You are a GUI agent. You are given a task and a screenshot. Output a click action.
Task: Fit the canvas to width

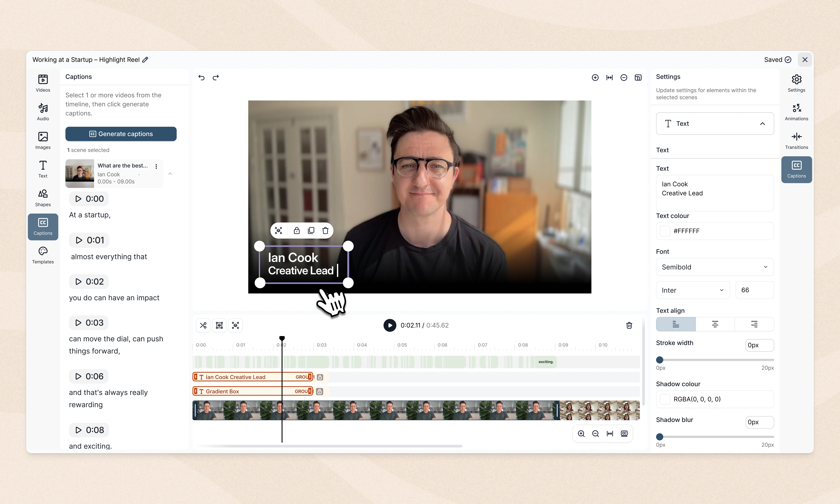609,78
